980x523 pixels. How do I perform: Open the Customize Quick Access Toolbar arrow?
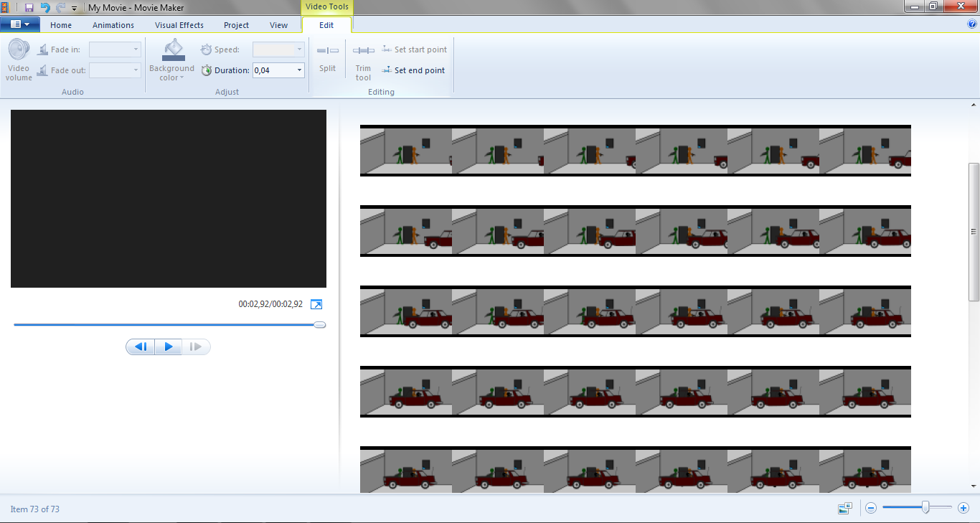point(74,8)
